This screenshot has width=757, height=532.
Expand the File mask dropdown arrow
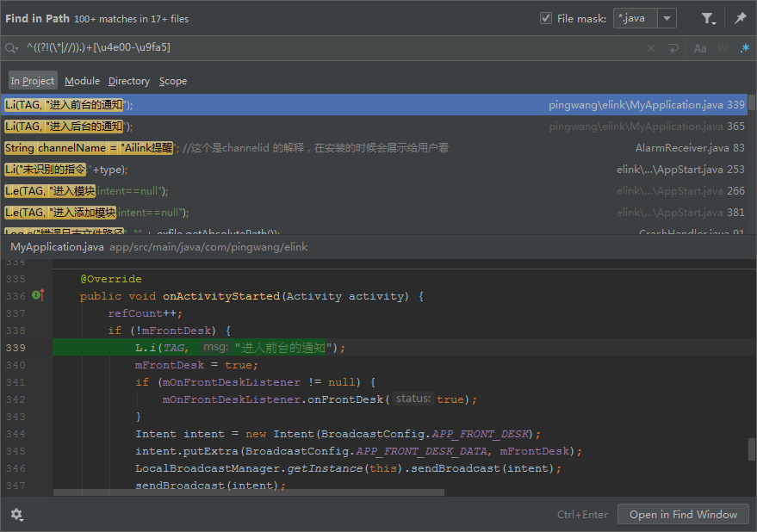click(x=668, y=18)
